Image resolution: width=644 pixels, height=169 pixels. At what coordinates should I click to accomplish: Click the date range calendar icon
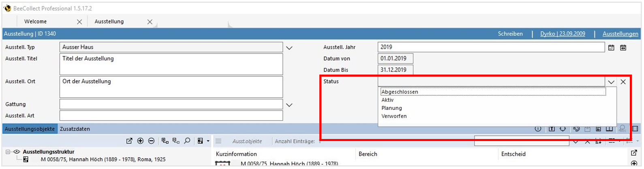coord(623,47)
